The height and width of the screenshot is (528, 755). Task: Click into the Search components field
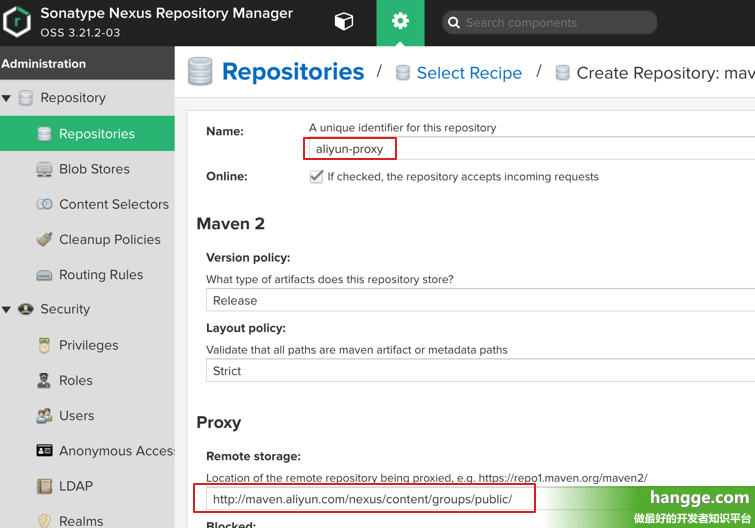click(549, 23)
